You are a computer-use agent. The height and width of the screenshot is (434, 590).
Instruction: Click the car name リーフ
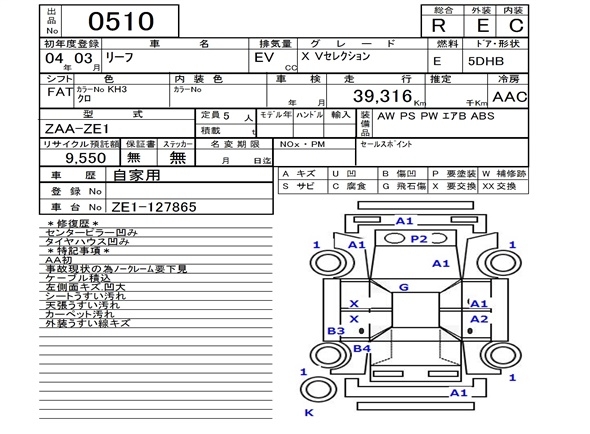119,58
